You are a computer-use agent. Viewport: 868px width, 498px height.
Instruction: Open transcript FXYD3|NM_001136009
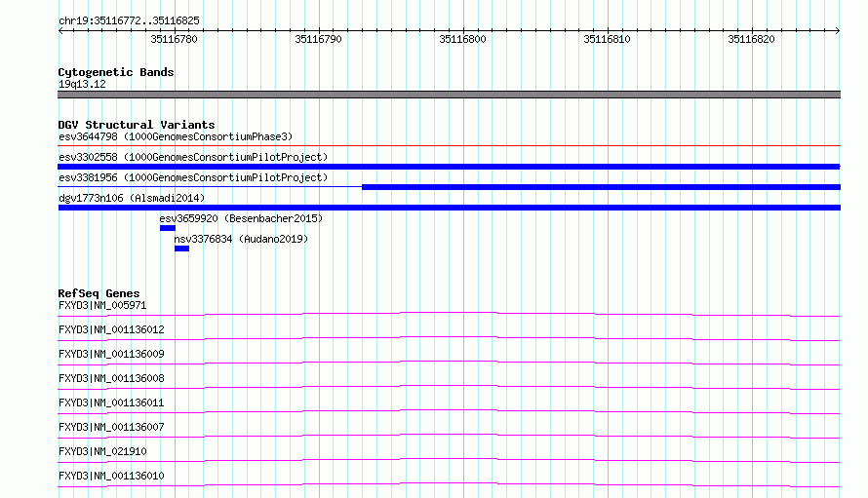pyautogui.click(x=111, y=354)
